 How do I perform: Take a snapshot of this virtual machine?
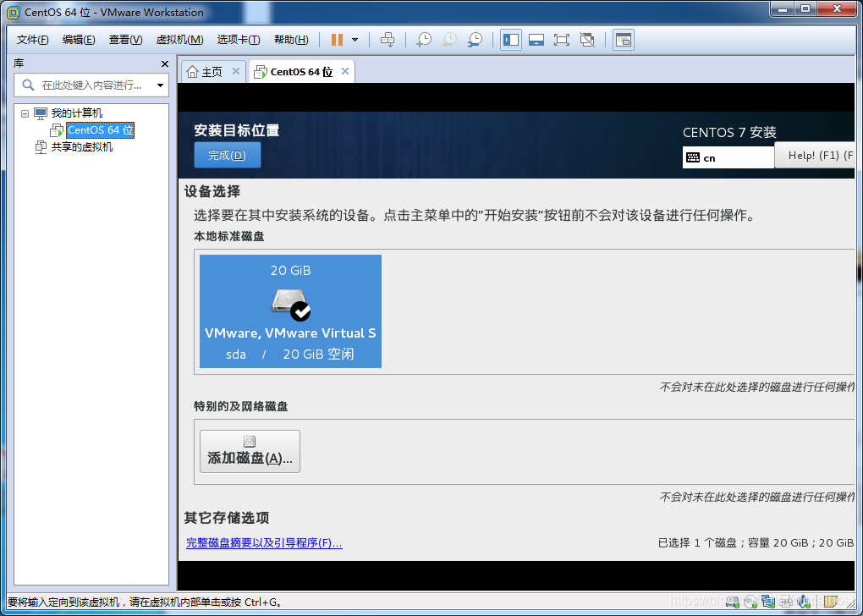pyautogui.click(x=424, y=40)
